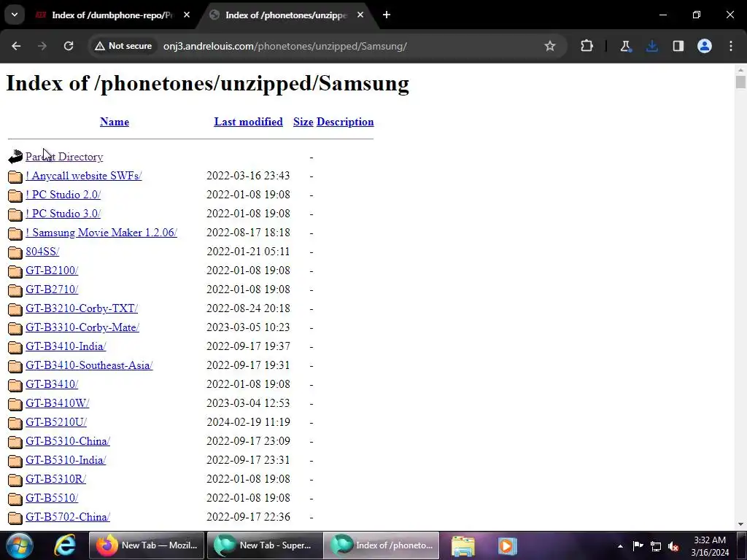This screenshot has height=560, width=747.
Task: Reload the current page
Action: point(69,46)
